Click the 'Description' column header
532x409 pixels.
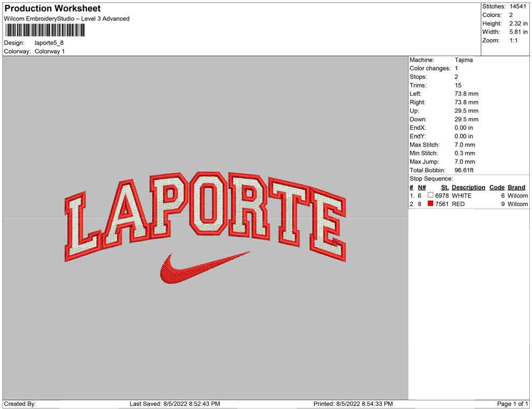click(x=468, y=187)
